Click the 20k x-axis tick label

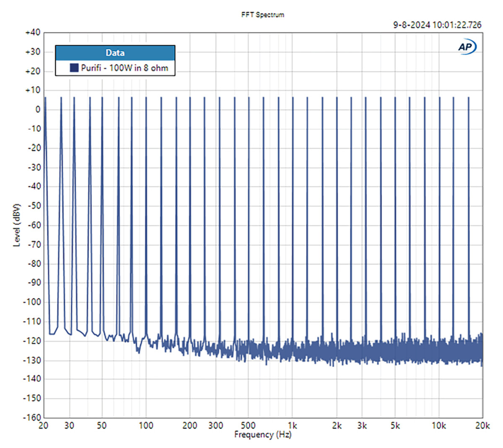click(x=482, y=426)
